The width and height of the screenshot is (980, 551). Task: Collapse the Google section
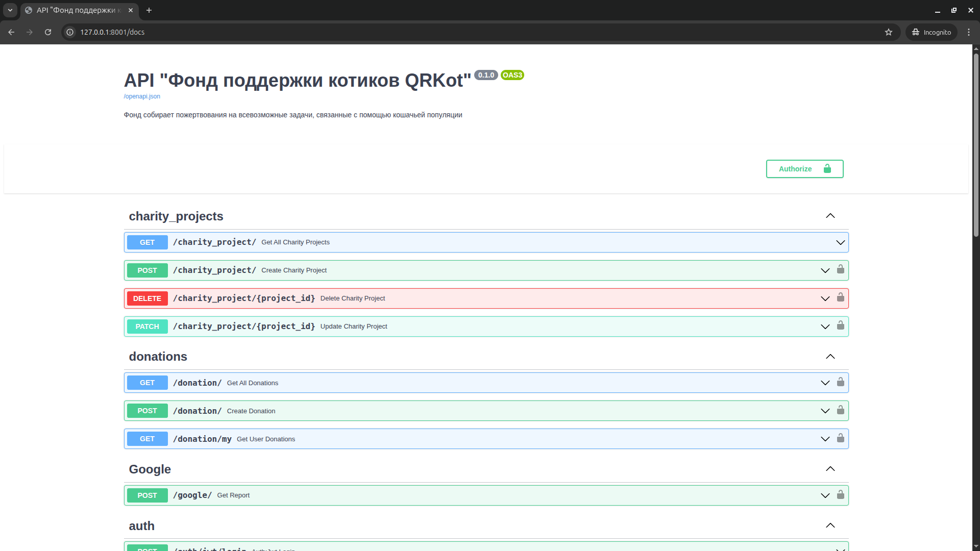tap(830, 469)
